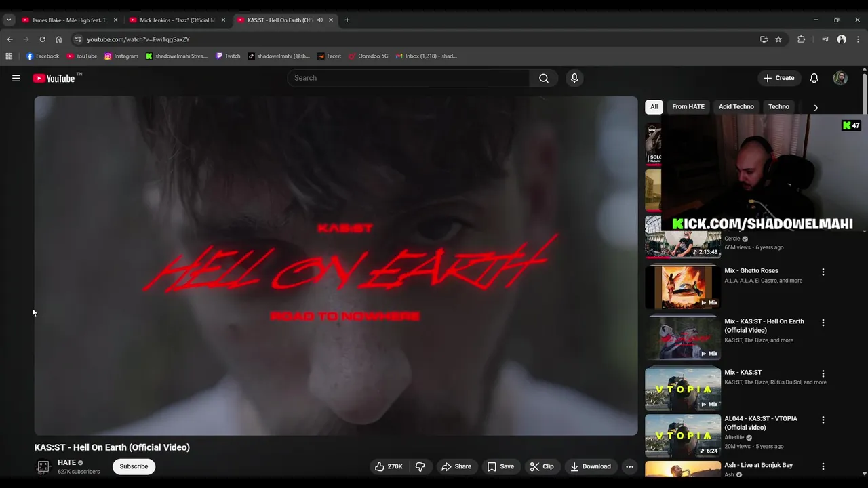Open Chrome profile icon
The height and width of the screenshot is (488, 868).
842,39
